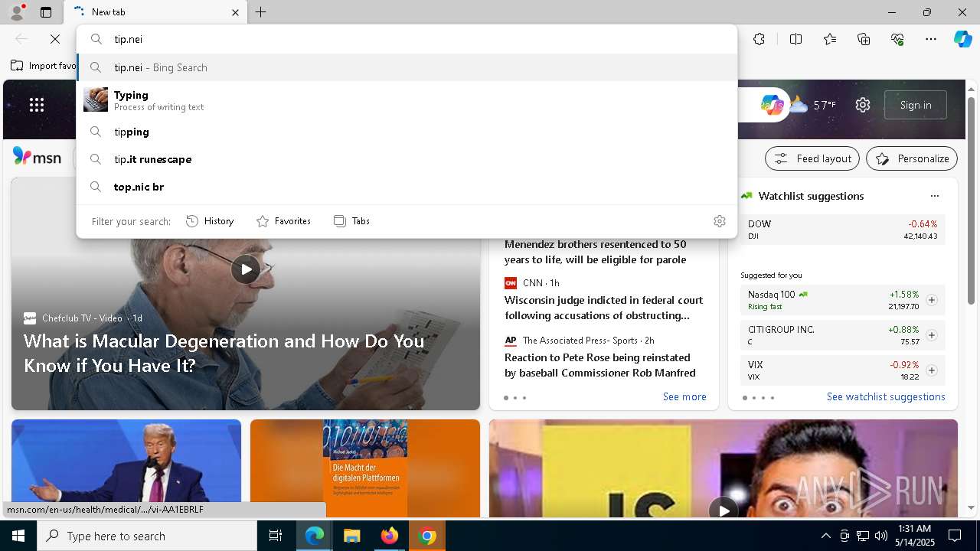The image size is (980, 551).
Task: Add CITIGROUP INC. to watchlist
Action: [932, 335]
